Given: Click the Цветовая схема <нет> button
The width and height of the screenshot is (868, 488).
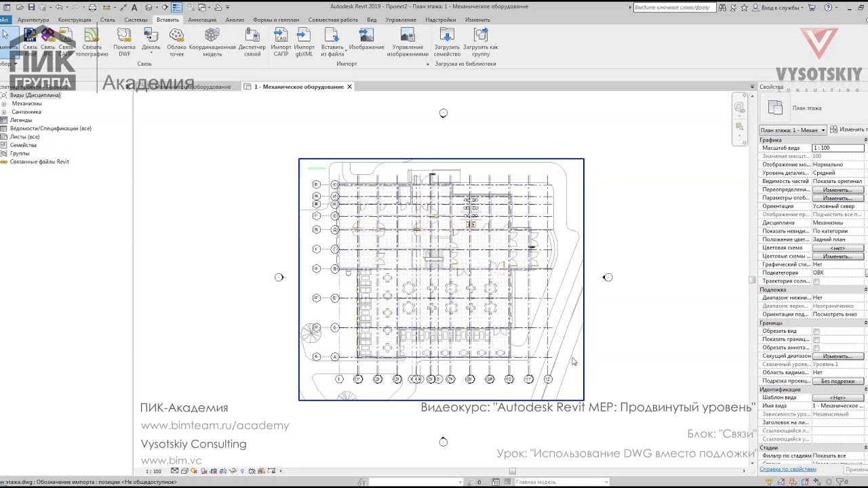Looking at the screenshot, I should [837, 248].
